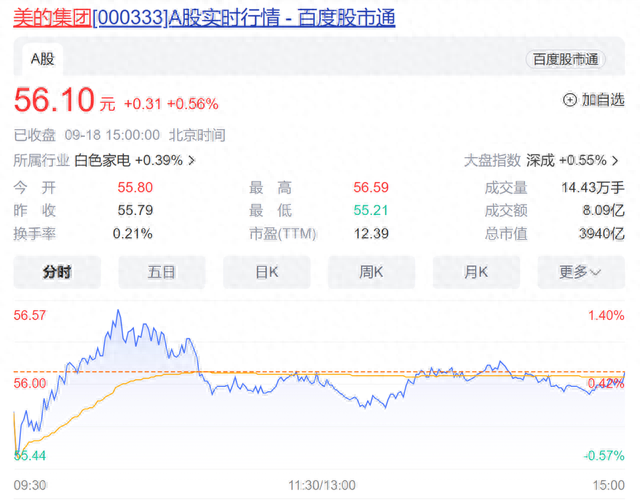Click the plus icon beside 加自选
The width and height of the screenshot is (640, 502).
coord(570,100)
